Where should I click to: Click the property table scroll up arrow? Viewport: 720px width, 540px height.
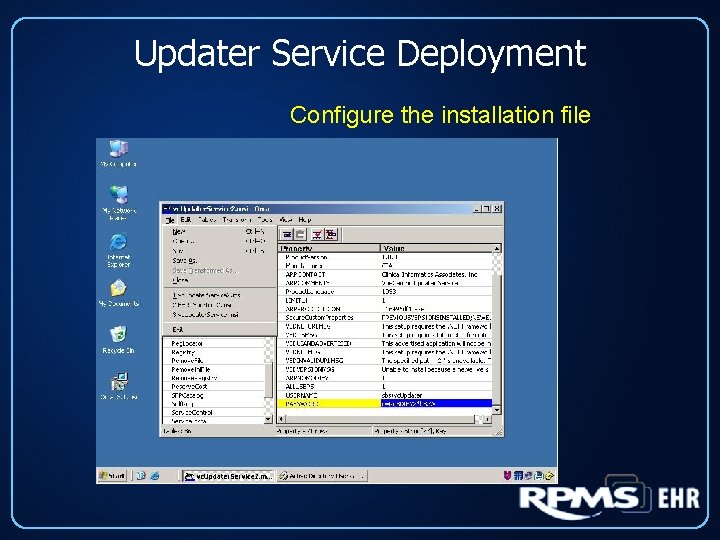497,248
